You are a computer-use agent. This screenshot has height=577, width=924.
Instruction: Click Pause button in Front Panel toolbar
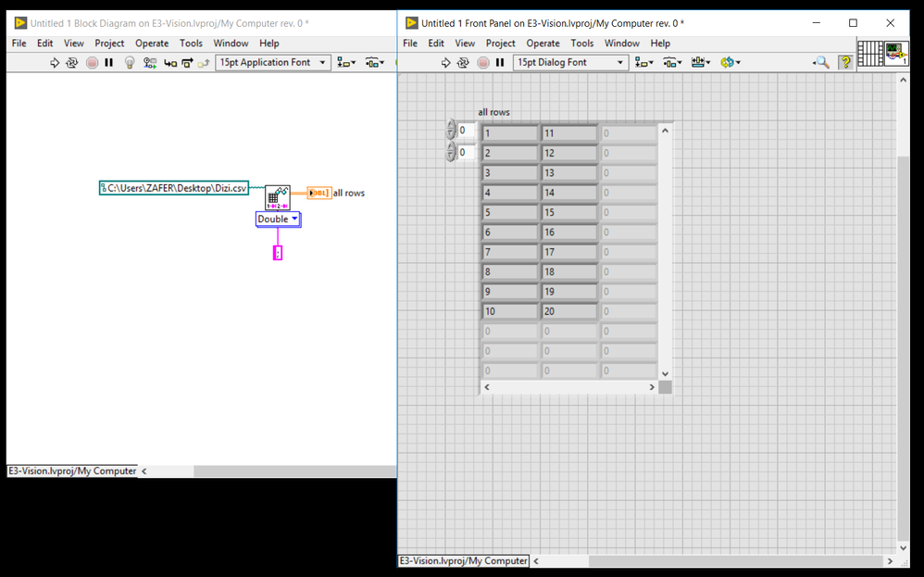click(x=500, y=62)
